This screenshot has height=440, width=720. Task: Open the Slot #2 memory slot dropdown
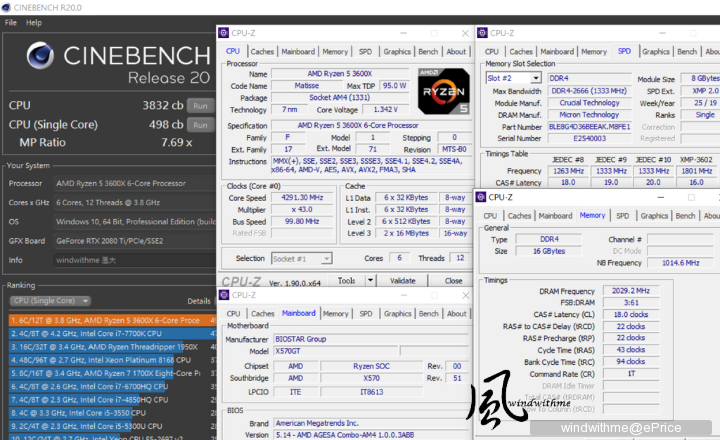513,78
